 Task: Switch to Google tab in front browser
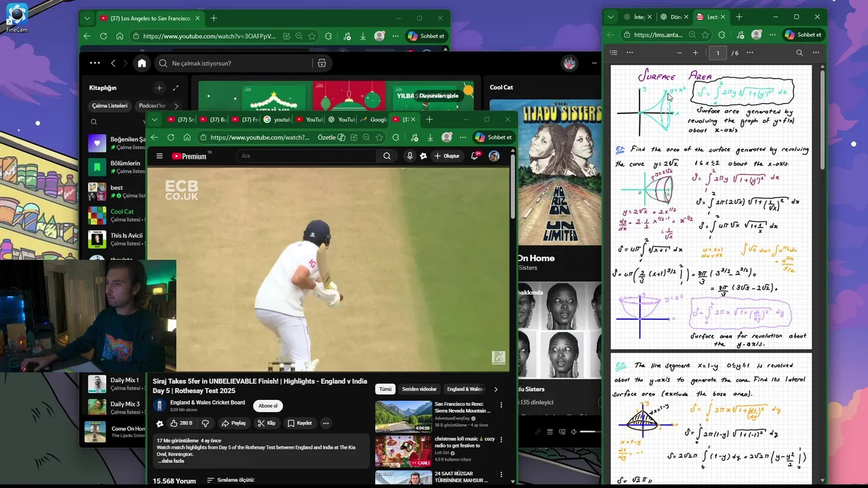(373, 119)
